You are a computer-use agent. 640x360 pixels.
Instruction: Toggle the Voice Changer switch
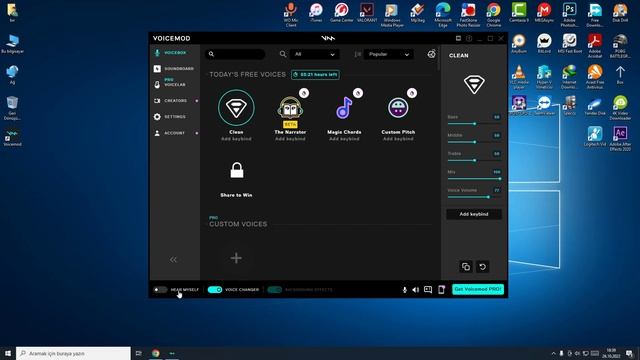click(215, 289)
